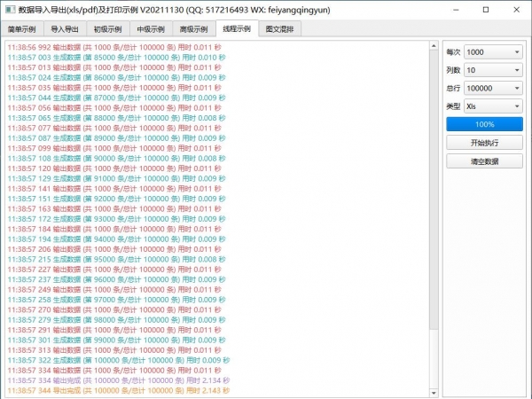Click the application icon in the title bar
The width and height of the screenshot is (532, 399).
9,9
